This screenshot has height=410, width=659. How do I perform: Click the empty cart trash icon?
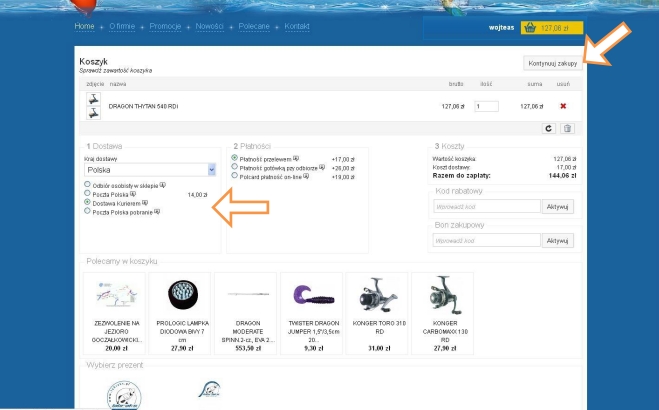tap(567, 129)
